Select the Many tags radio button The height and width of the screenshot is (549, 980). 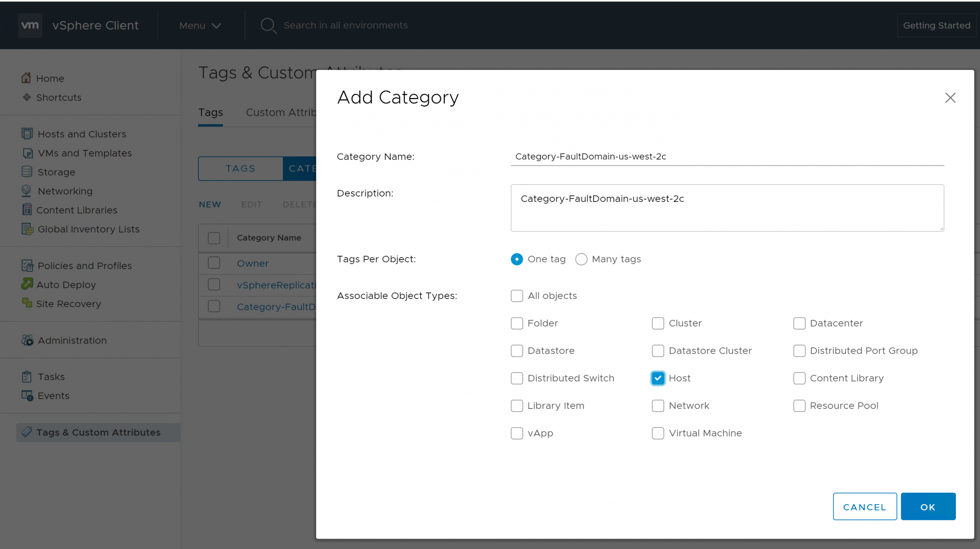[581, 259]
